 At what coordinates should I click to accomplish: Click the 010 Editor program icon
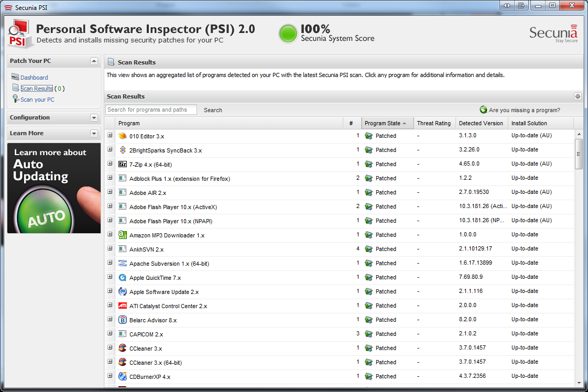point(122,136)
